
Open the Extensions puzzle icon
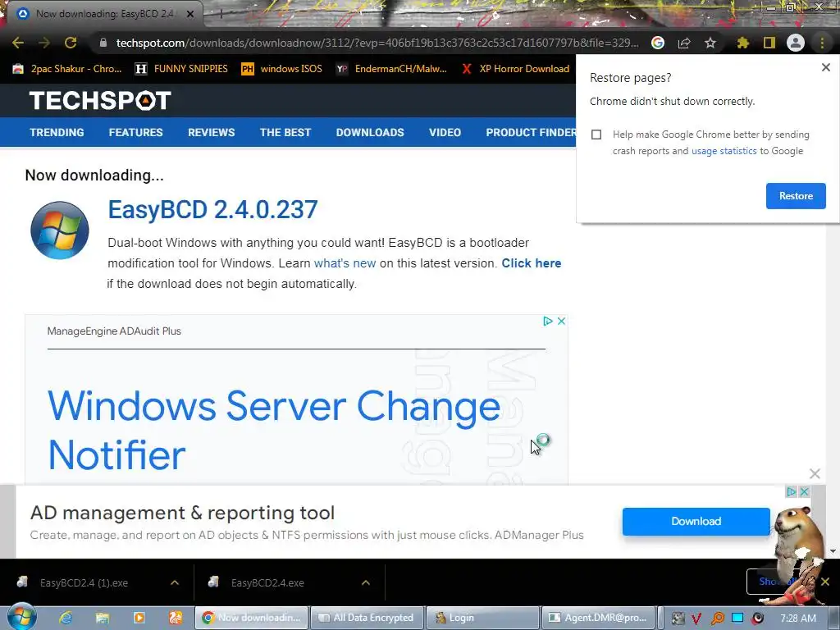point(742,43)
